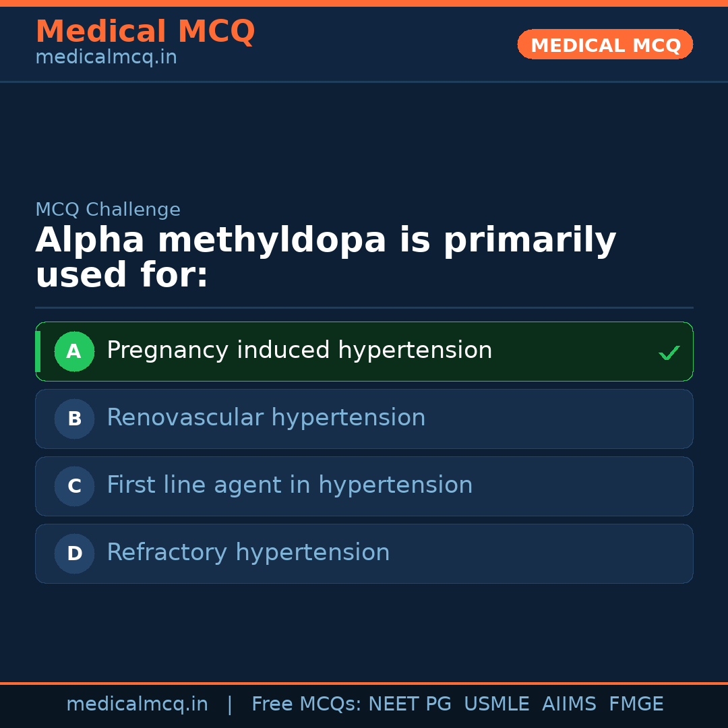Image resolution: width=728 pixels, height=728 pixels.
Task: Click the C option circle
Action: click(74, 486)
